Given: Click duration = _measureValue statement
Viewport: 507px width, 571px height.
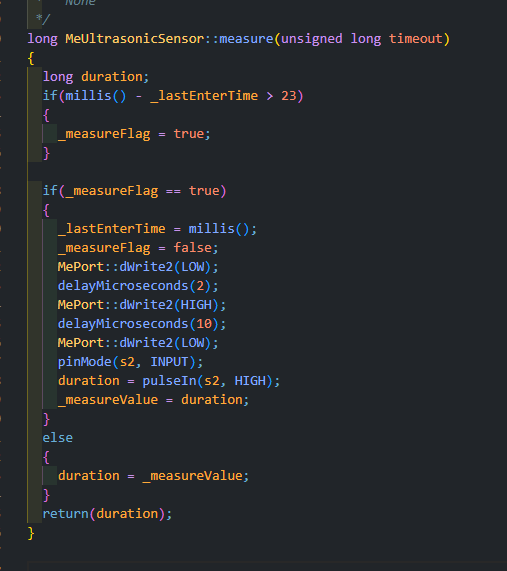Looking at the screenshot, I should click(153, 476).
